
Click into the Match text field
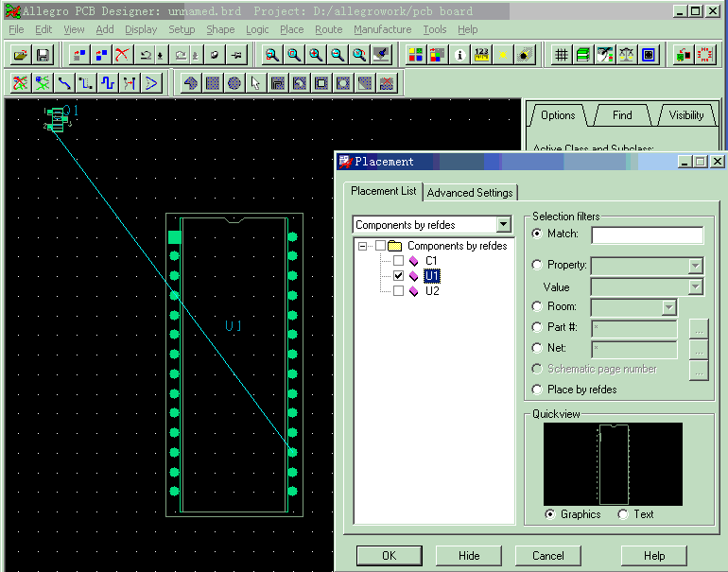point(647,234)
